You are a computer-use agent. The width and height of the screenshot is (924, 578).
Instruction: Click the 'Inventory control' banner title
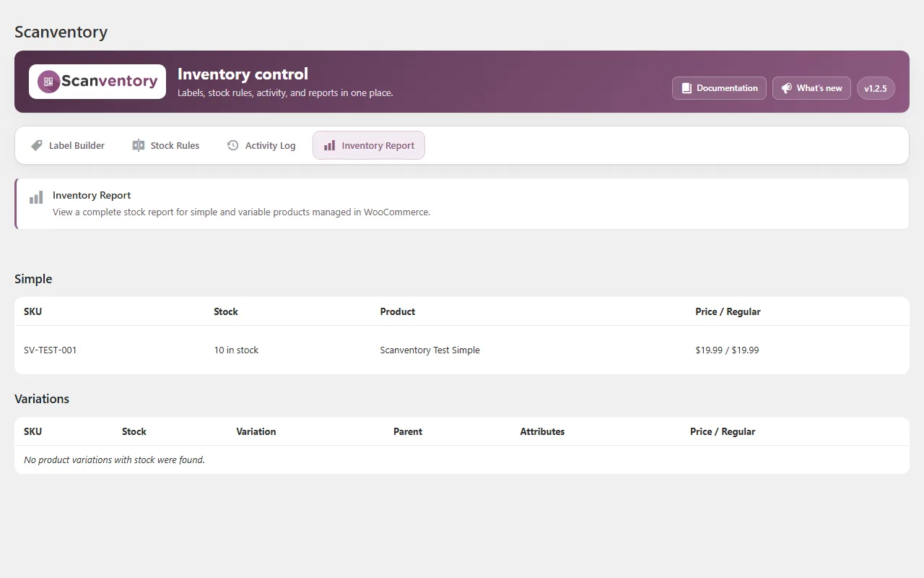(243, 74)
